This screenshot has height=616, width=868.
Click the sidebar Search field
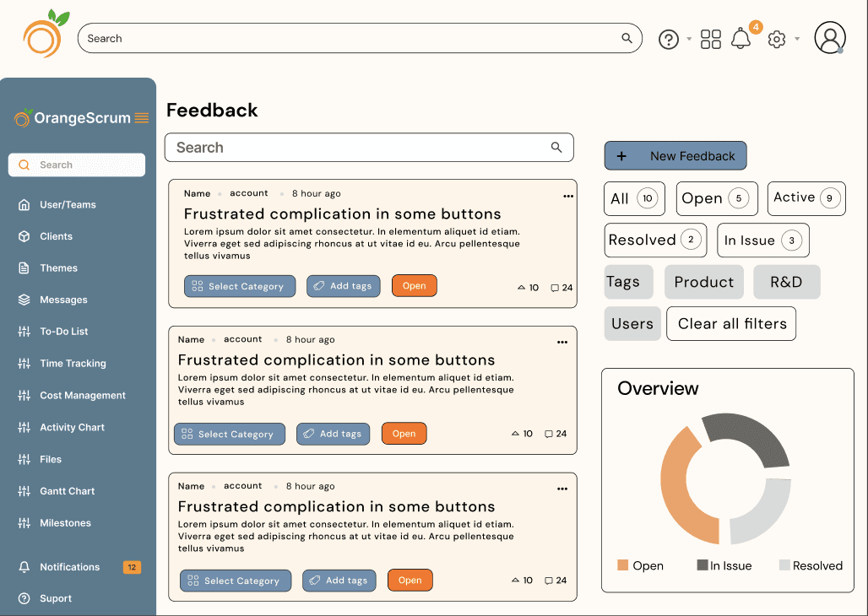point(77,165)
